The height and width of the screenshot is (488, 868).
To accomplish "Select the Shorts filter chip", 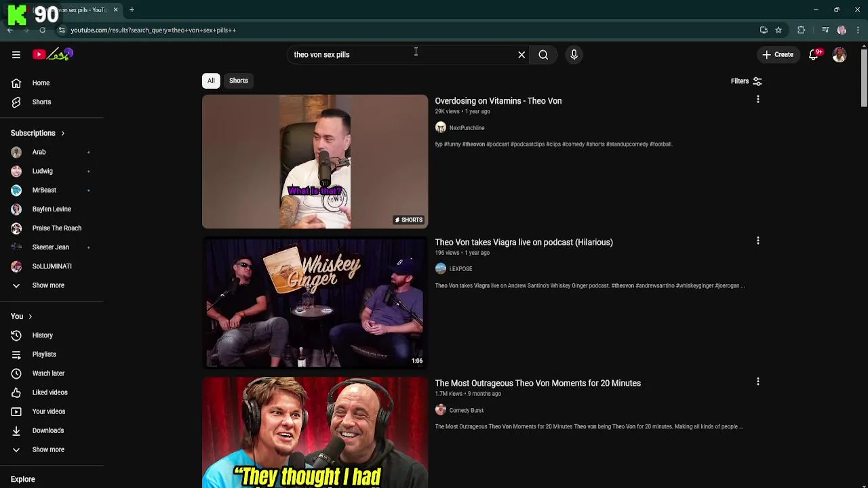I will tap(239, 81).
